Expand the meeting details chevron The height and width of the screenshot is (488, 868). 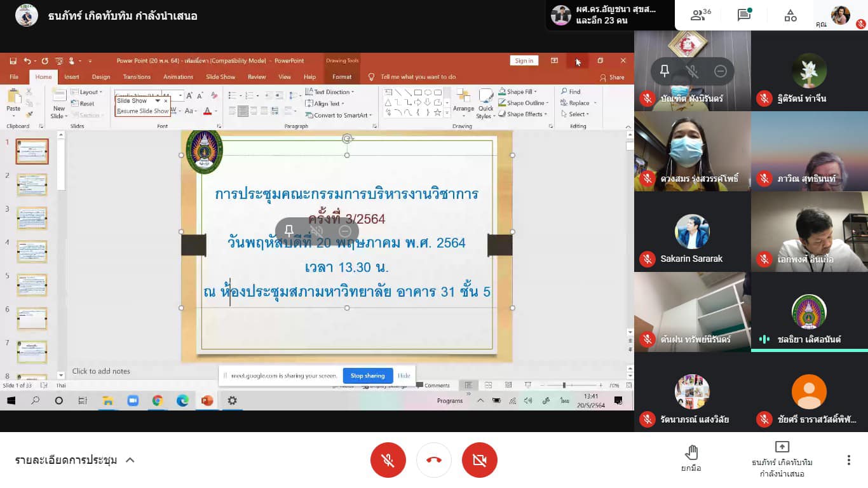click(x=130, y=460)
